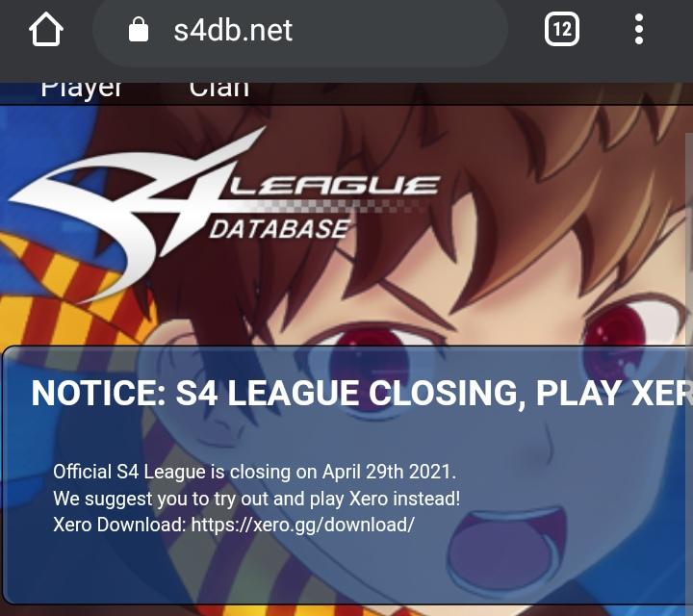
Task: Open the tab switcher showing 12 tabs
Action: click(x=562, y=30)
